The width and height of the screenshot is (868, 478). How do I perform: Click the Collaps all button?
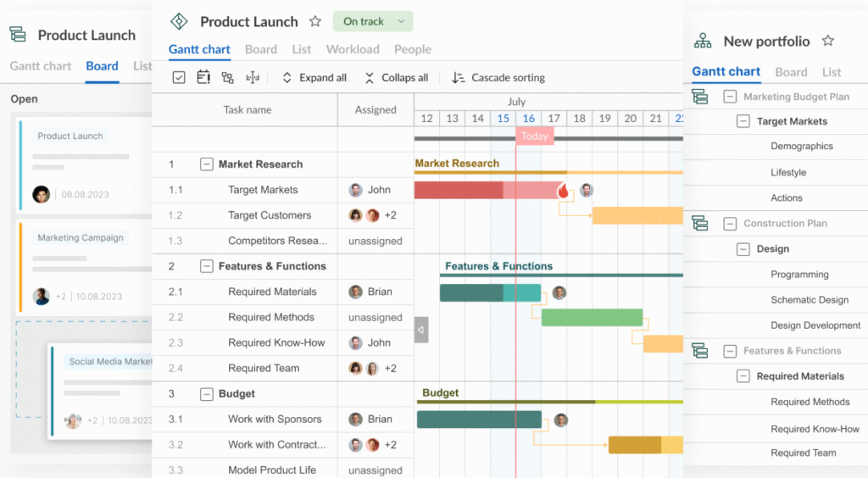(396, 78)
